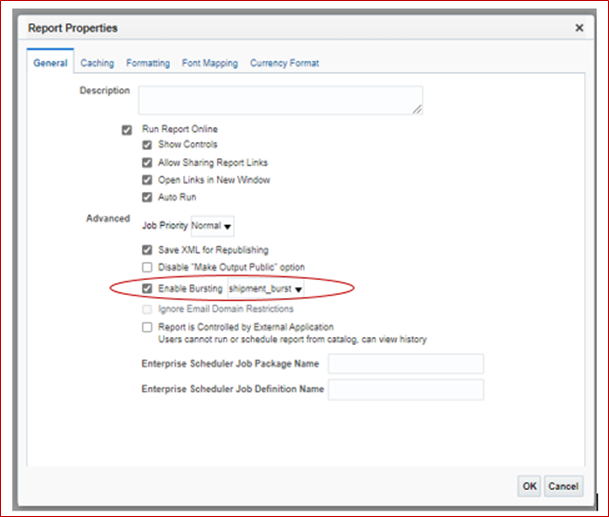The height and width of the screenshot is (517, 609).
Task: Uncheck the Auto Run checkbox
Action: point(147,197)
